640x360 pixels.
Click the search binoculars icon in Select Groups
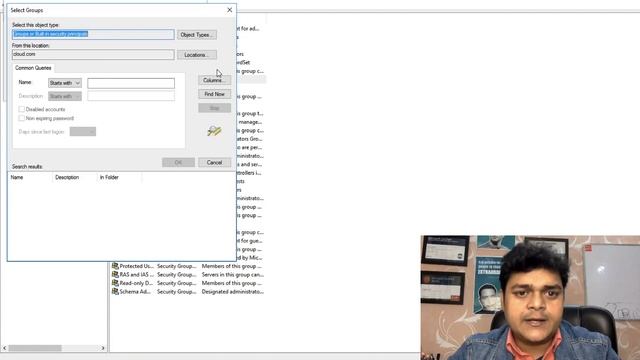click(214, 131)
